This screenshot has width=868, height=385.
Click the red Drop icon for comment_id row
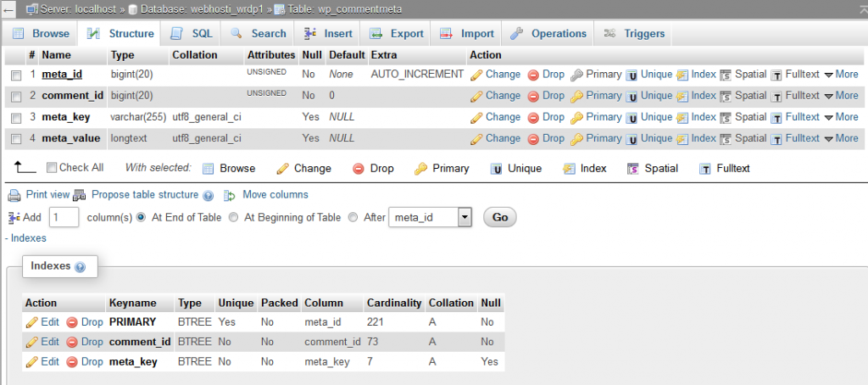[x=534, y=96]
